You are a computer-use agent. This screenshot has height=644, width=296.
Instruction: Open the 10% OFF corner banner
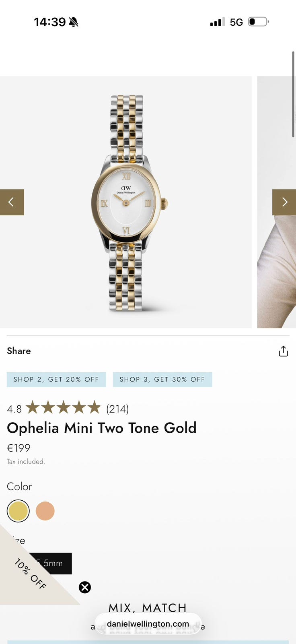tap(28, 576)
